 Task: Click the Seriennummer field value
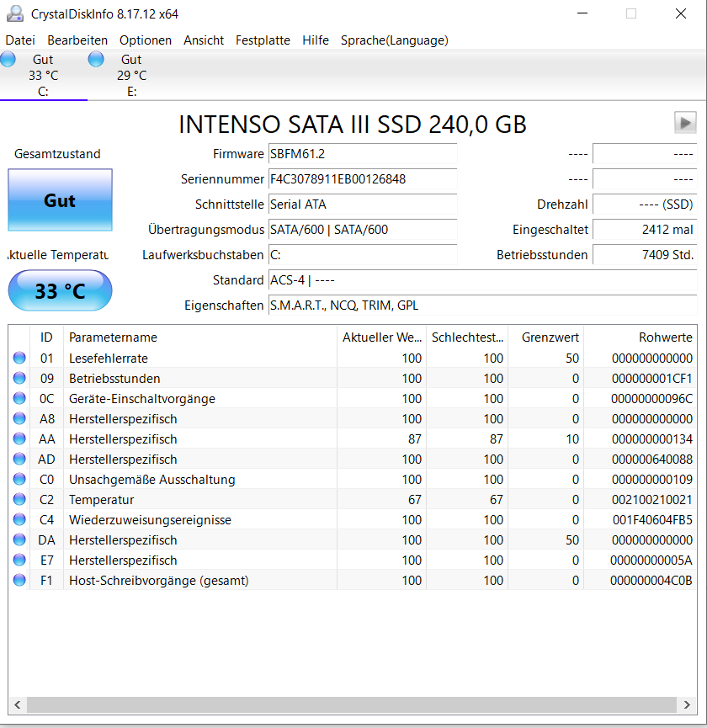tap(363, 178)
